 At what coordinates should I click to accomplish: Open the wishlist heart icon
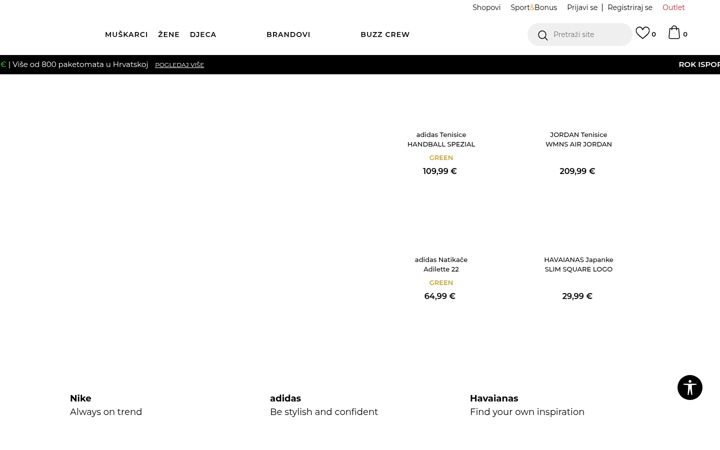[642, 33]
